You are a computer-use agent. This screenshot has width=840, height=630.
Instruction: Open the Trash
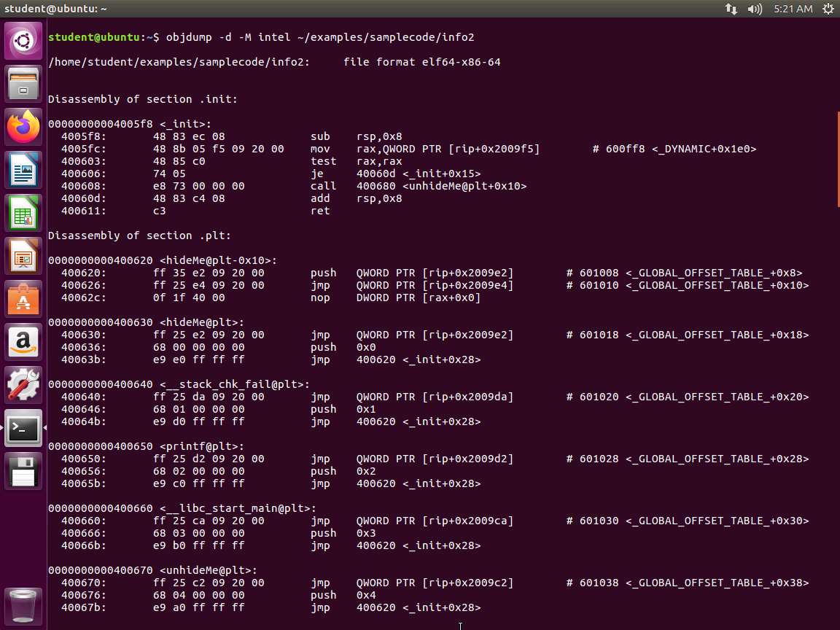(x=23, y=604)
